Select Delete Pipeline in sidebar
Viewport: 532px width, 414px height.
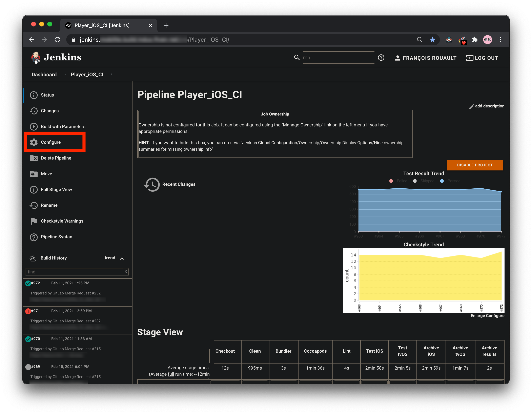point(56,158)
